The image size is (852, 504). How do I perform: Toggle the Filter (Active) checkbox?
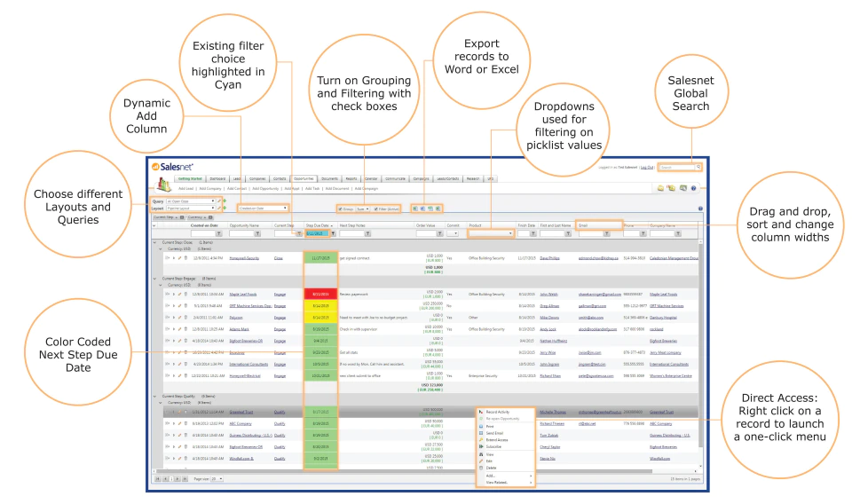coord(376,209)
